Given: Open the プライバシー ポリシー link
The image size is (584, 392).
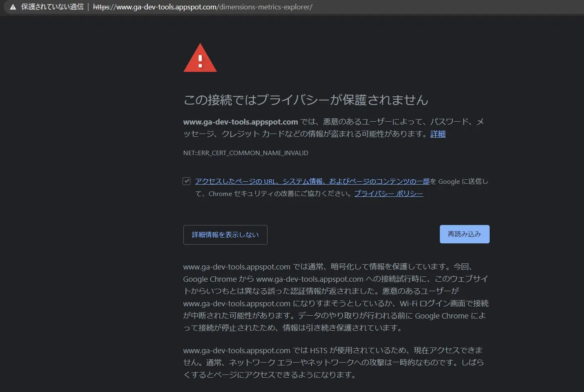Looking at the screenshot, I should pos(388,194).
